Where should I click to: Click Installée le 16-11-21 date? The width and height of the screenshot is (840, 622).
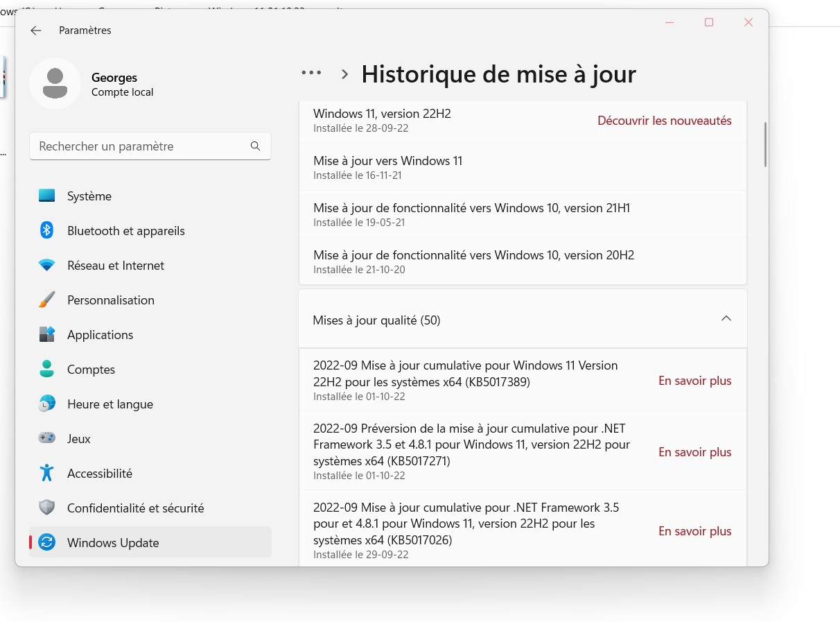tap(357, 175)
